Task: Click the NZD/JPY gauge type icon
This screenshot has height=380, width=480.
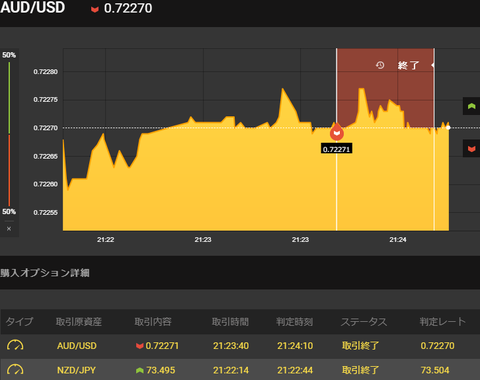Action: (x=15, y=370)
